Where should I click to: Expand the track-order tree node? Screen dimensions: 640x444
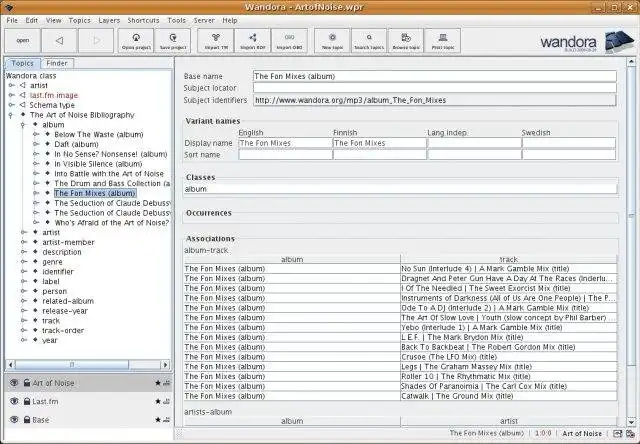24,330
